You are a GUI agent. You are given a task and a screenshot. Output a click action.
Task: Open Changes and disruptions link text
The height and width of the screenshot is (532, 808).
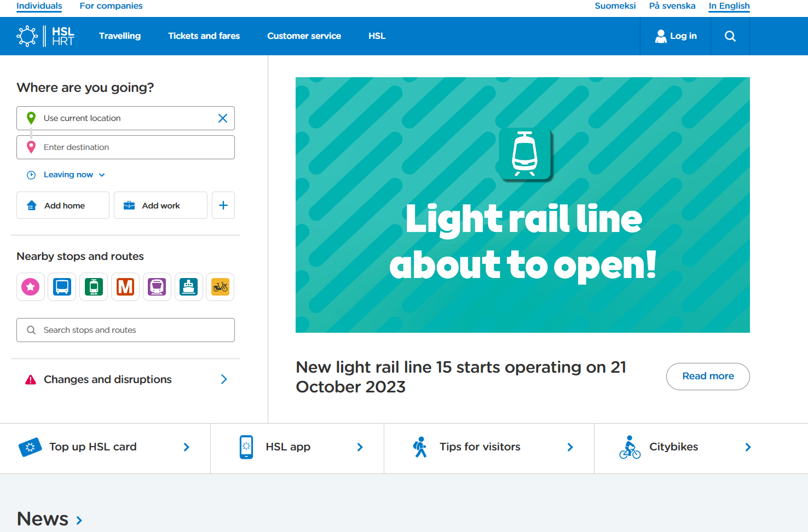108,379
